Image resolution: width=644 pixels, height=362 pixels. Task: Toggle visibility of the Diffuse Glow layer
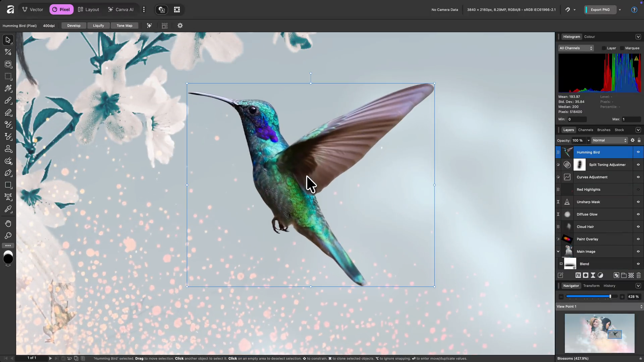(x=639, y=214)
